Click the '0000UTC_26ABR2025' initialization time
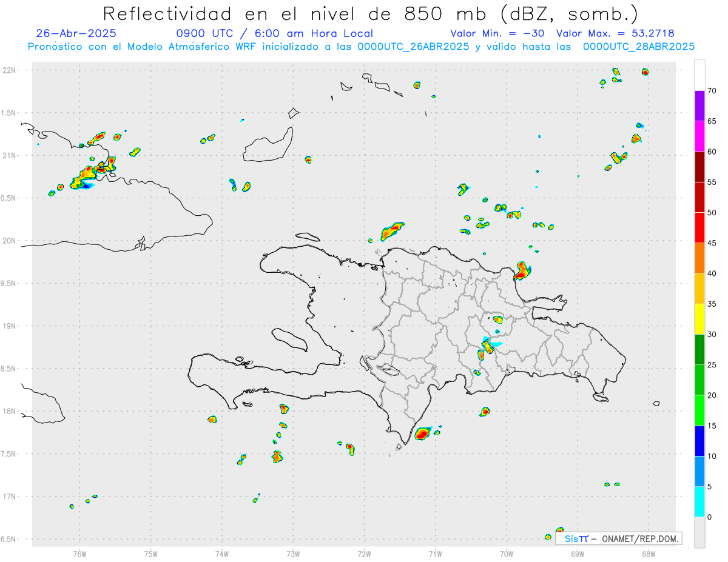 [x=413, y=47]
